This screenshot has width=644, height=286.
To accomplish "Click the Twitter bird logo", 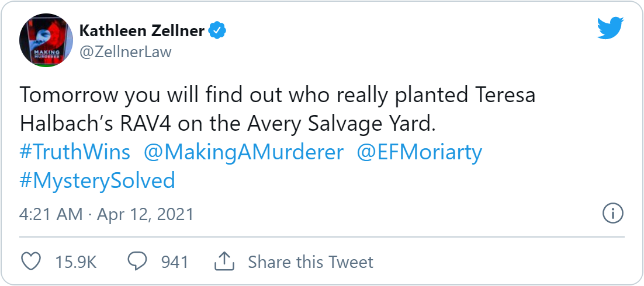I will point(610,27).
